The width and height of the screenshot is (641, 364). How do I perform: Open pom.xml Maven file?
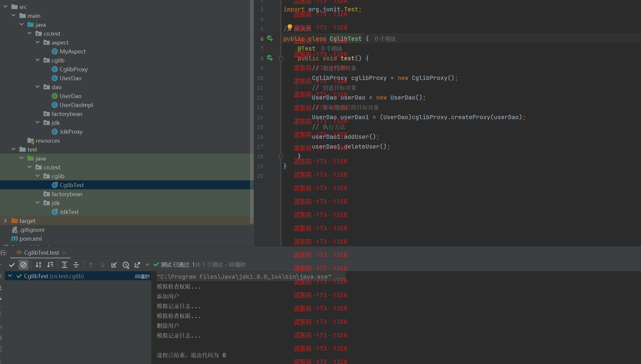(30, 239)
